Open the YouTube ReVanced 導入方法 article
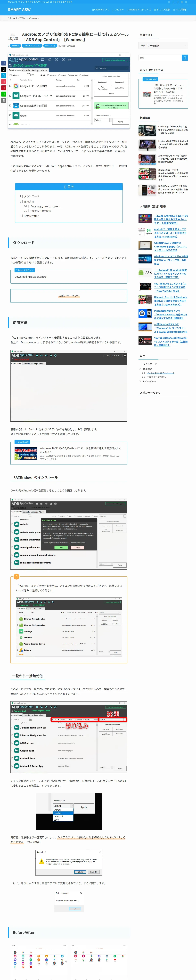 171,342
